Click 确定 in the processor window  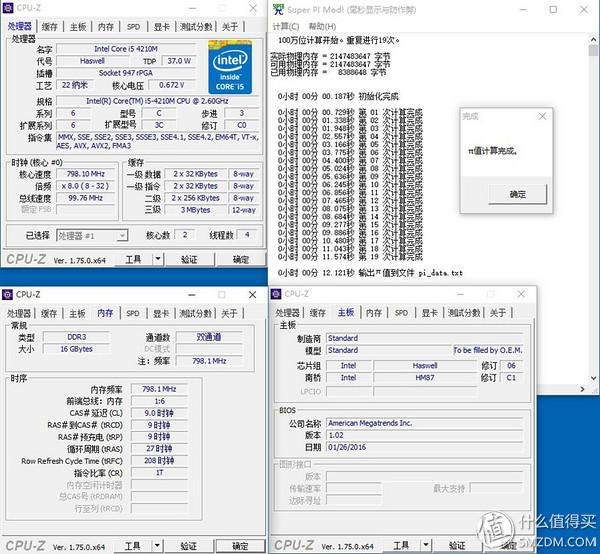[241, 259]
